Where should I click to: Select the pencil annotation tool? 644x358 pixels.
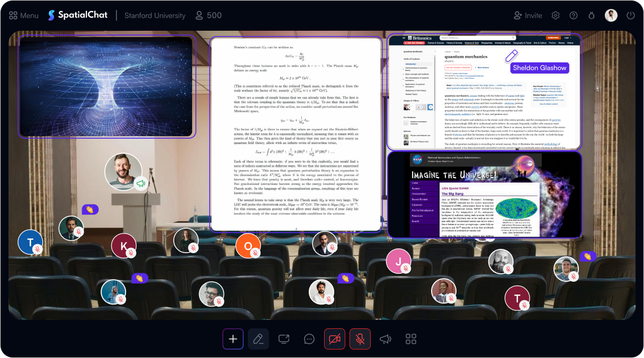(x=258, y=339)
